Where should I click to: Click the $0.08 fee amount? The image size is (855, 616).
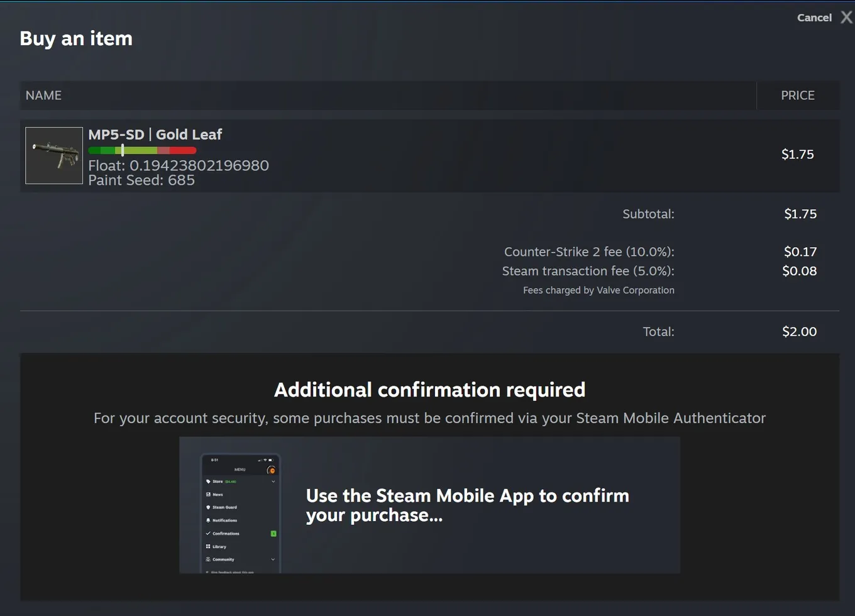point(800,272)
